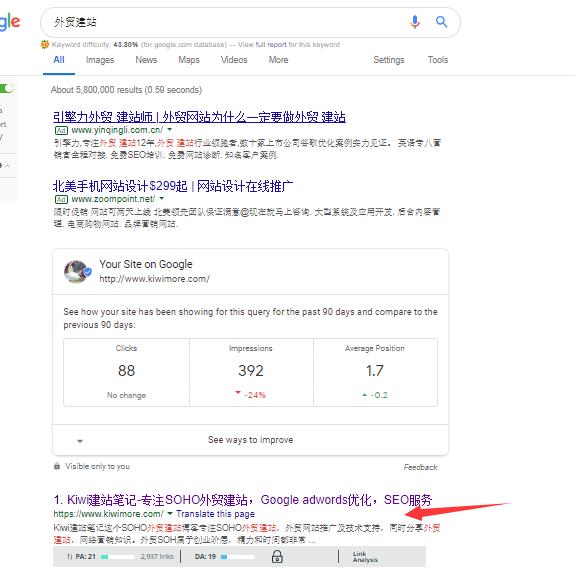This screenshot has width=575, height=570.
Task: Switch to the Videos tab
Action: 234,60
